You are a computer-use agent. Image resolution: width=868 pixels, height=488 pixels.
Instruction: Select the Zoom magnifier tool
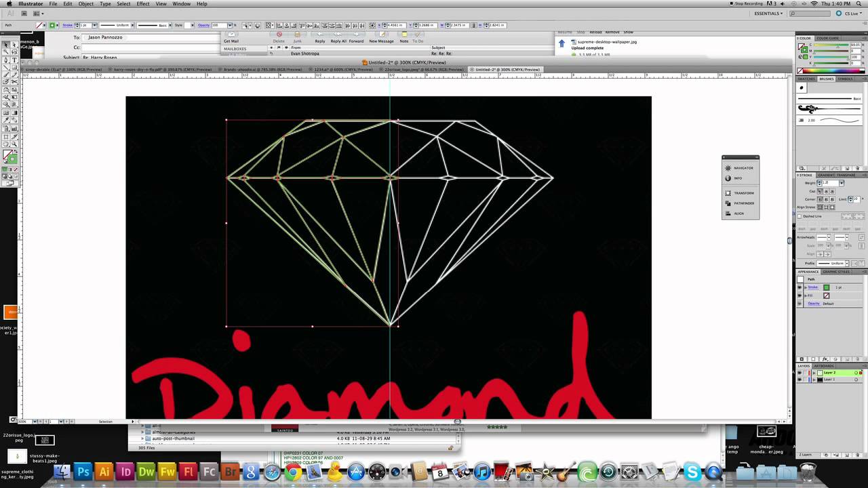click(x=14, y=143)
